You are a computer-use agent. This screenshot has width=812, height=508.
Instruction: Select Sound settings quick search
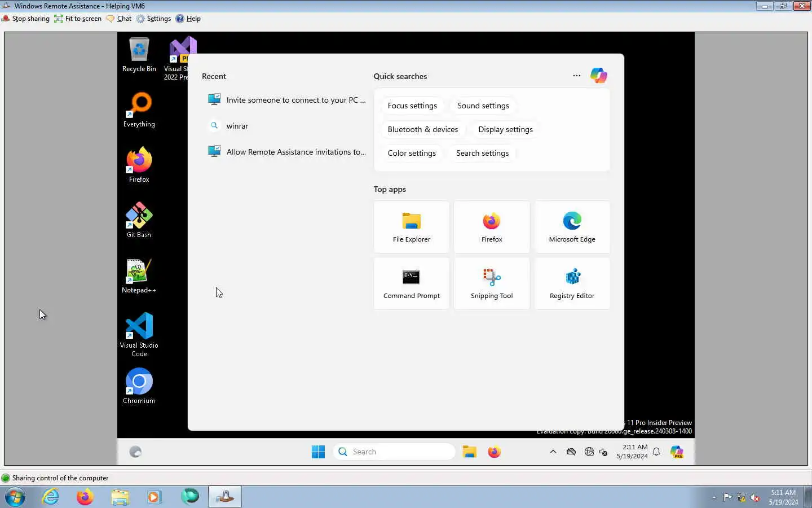click(483, 106)
